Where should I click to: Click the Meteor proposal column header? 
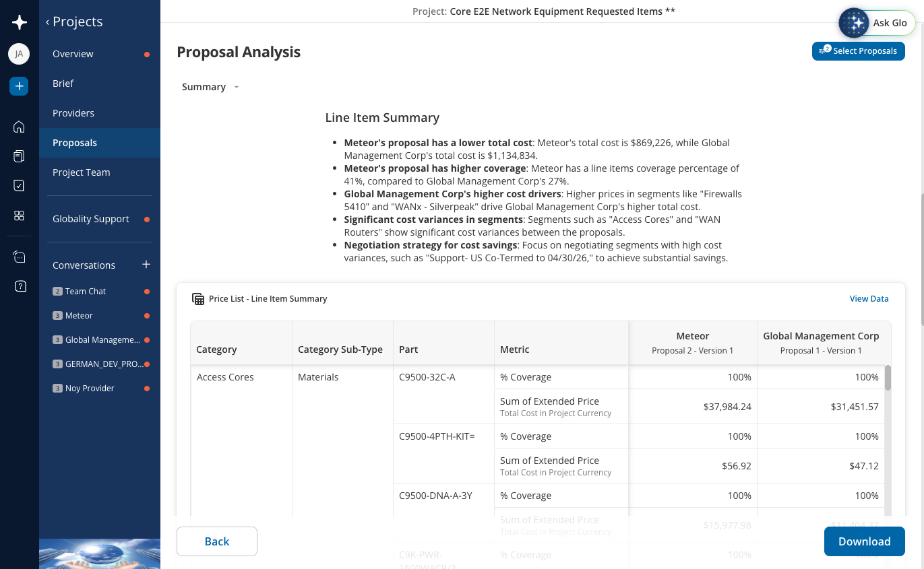[693, 343]
